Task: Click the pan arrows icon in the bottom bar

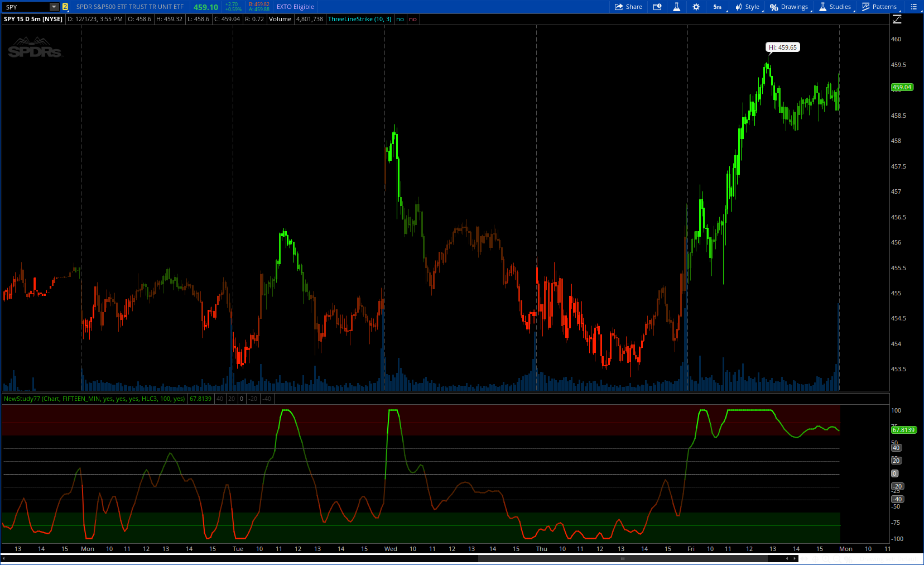Action: click(x=804, y=559)
